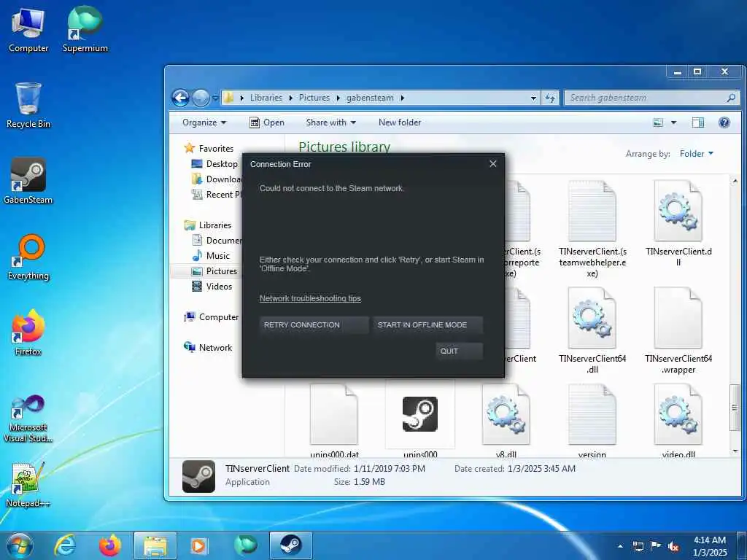The width and height of the screenshot is (747, 560).
Task: Click the muted volume tray icon
Action: 673,546
